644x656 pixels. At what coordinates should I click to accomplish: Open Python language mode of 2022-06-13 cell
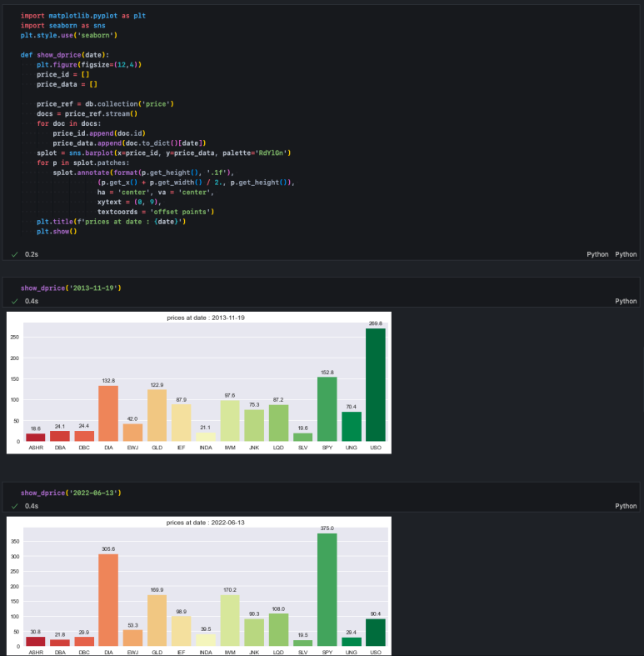[x=626, y=506]
